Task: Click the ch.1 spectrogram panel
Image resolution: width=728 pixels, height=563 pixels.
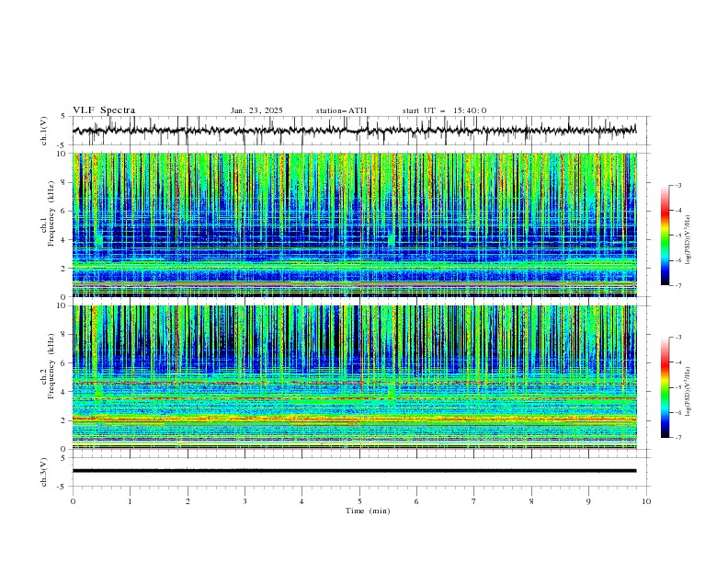Action: [355, 224]
